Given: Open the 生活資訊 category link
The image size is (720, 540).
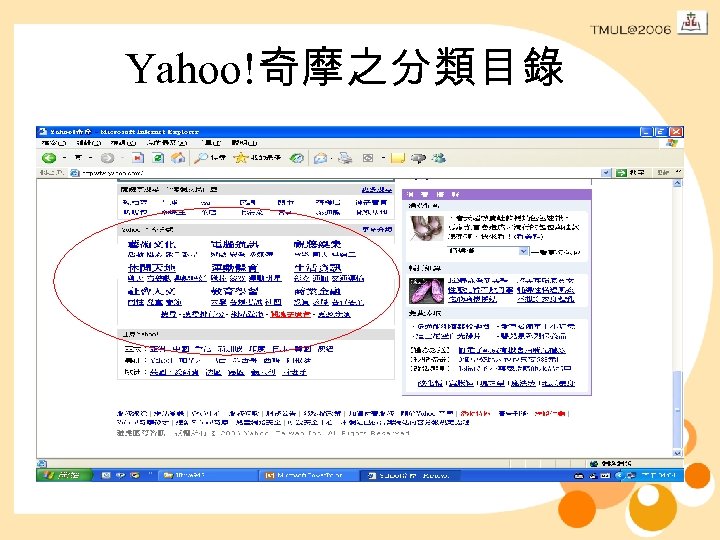Looking at the screenshot, I should point(317,268).
